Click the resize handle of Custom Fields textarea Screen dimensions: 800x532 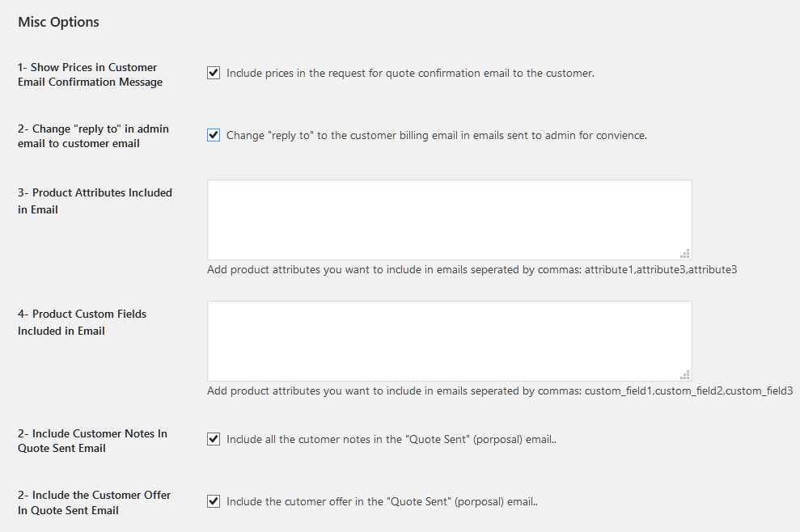click(685, 375)
